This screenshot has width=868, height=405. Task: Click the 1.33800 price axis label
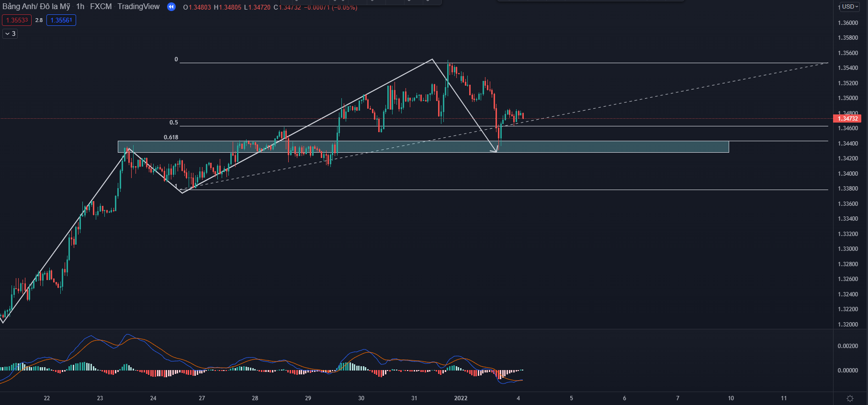(848, 189)
